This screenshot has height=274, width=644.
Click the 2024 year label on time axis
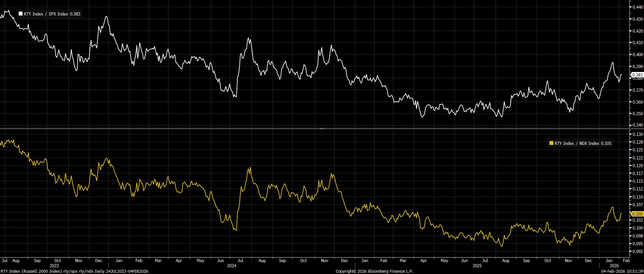point(231,266)
